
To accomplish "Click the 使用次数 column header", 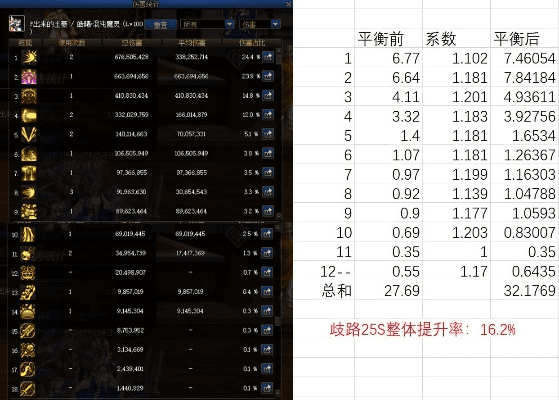I will point(72,43).
